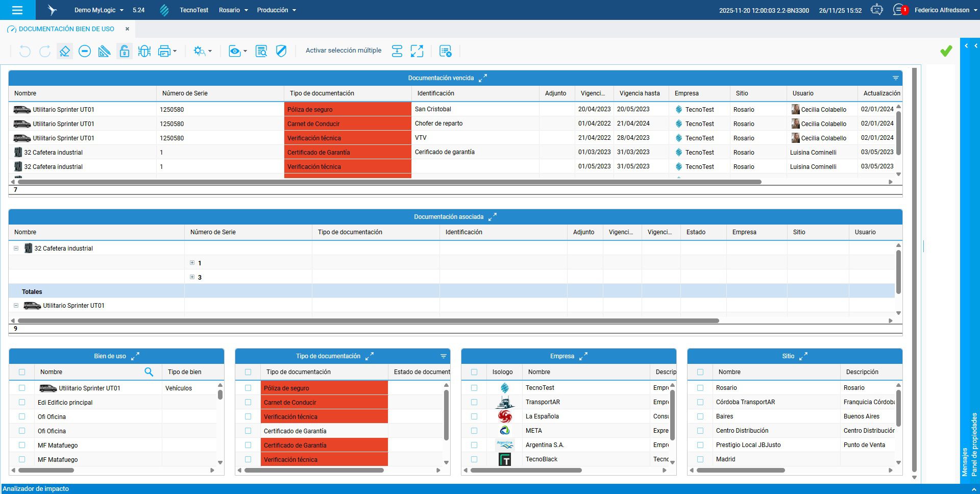980x494 pixels.
Task: Click the bug debug toolbar icon
Action: 144,51
